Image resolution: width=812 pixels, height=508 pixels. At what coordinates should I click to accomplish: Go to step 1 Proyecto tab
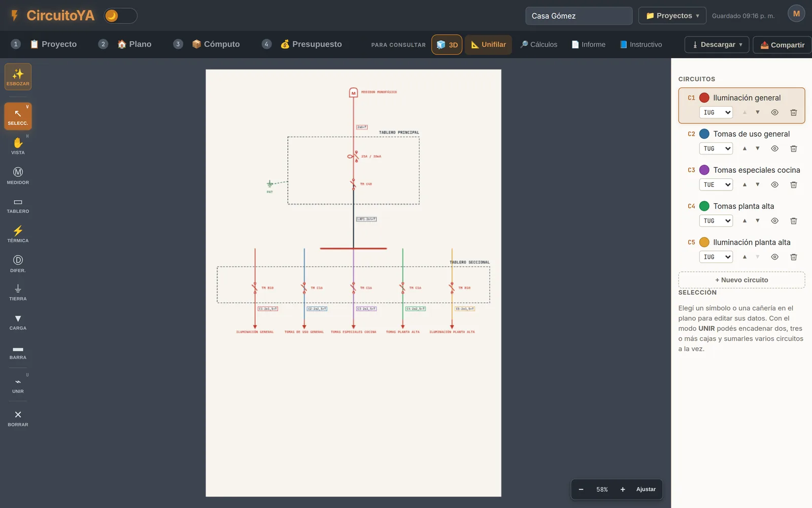coord(44,44)
